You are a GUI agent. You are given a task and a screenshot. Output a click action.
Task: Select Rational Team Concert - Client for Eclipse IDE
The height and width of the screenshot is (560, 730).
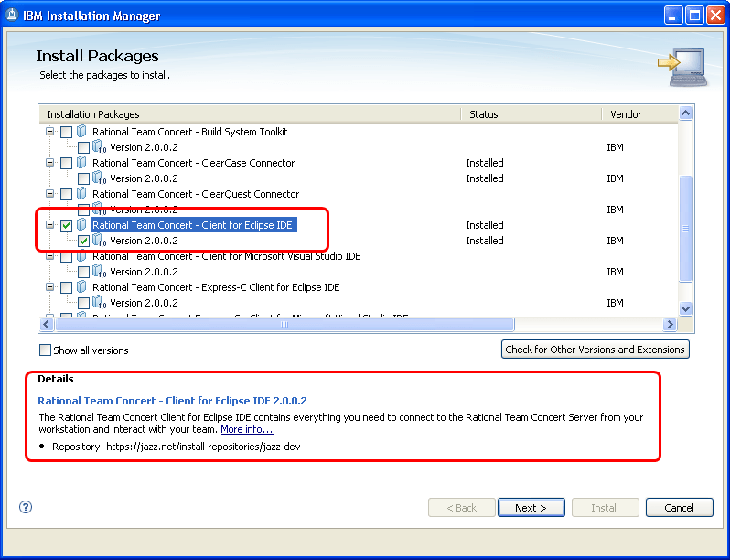(194, 225)
